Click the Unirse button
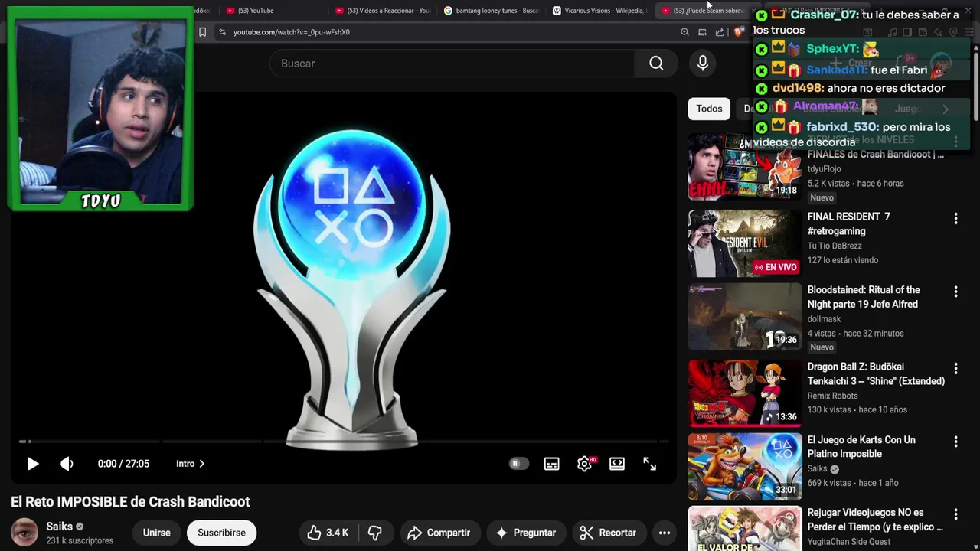Image resolution: width=980 pixels, height=551 pixels. [156, 533]
